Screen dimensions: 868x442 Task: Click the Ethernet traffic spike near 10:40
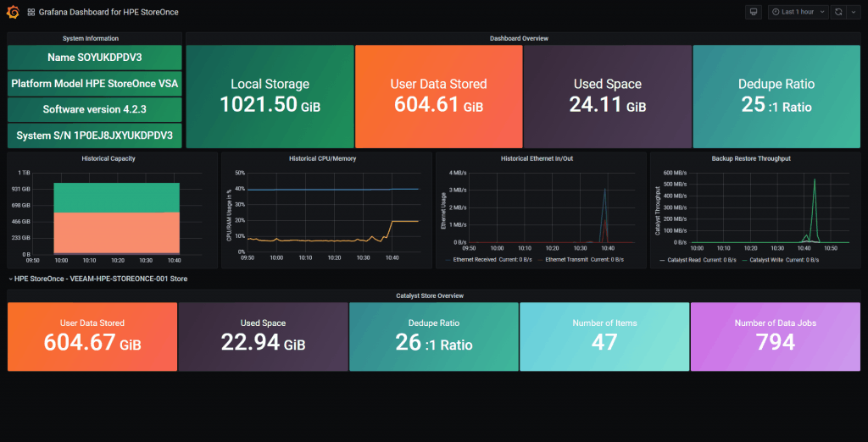pyautogui.click(x=605, y=216)
